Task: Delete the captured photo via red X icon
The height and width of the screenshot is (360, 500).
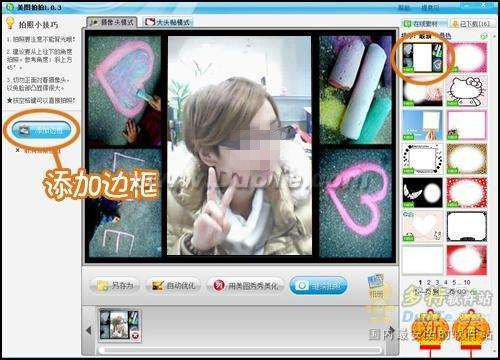Action: [x=135, y=336]
